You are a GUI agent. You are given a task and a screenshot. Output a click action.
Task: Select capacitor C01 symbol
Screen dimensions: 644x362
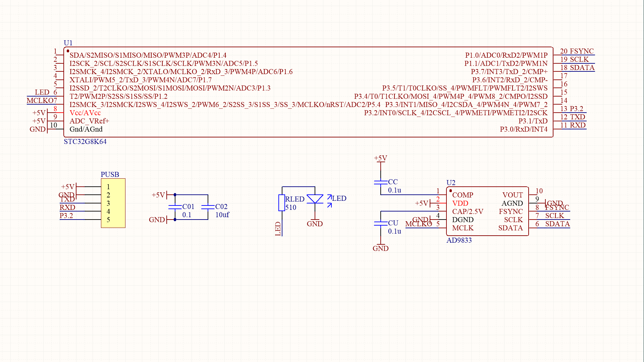pos(175,207)
